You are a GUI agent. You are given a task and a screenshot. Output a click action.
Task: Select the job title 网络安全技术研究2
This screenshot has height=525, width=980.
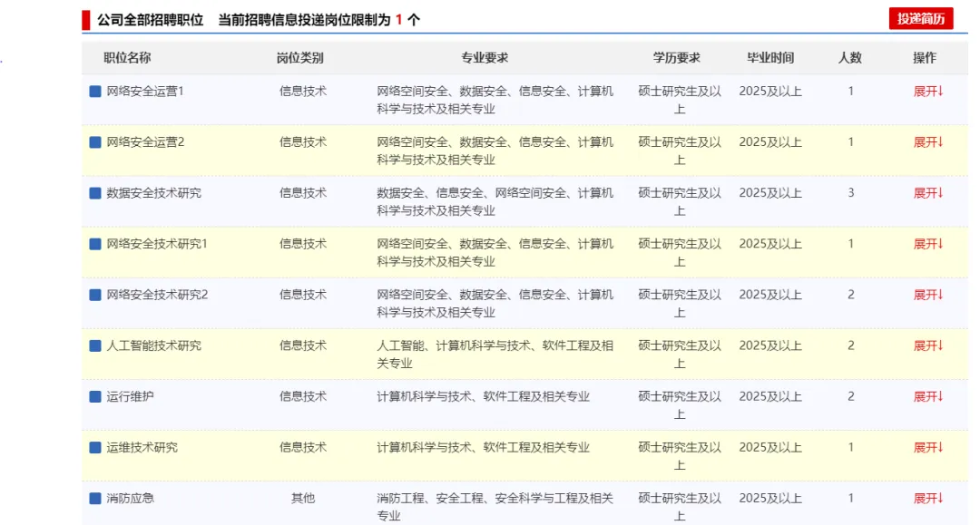157,295
